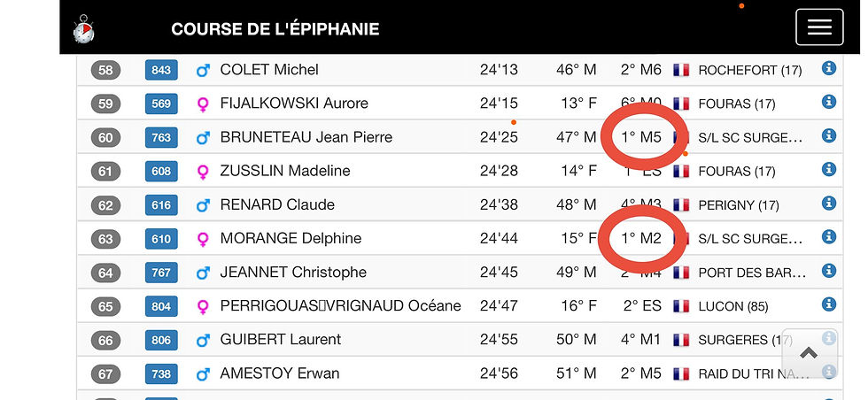
Task: Click the stopwatch logo icon
Action: pos(82,28)
